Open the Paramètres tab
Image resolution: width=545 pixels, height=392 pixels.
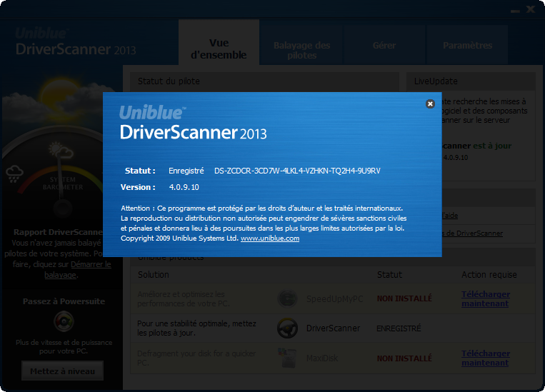[x=467, y=45]
